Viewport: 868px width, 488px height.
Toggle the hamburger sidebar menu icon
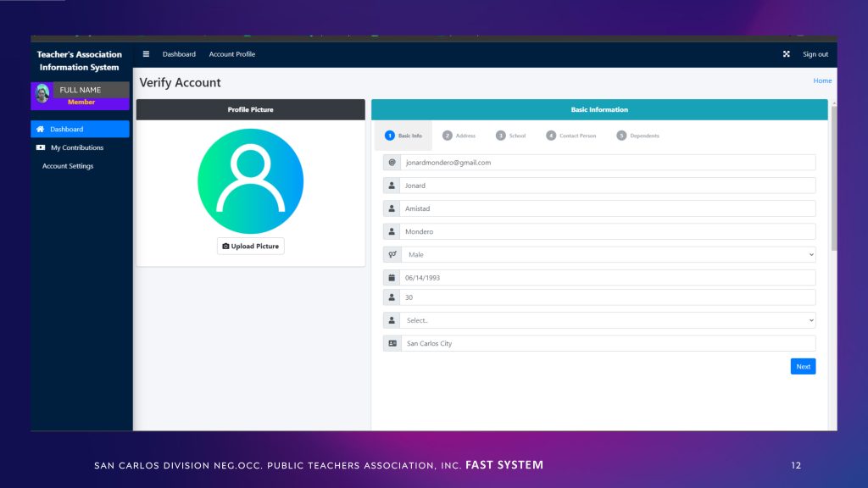146,54
